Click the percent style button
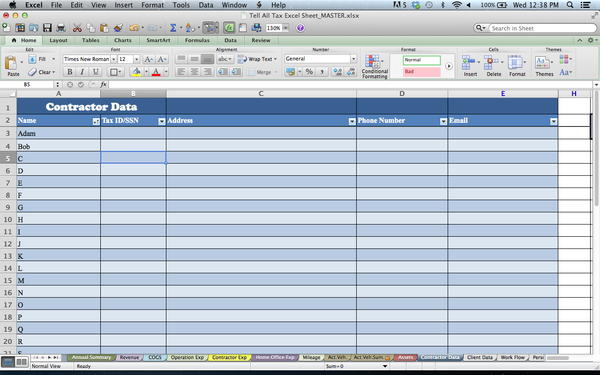This screenshot has height=375, width=600. point(309,72)
